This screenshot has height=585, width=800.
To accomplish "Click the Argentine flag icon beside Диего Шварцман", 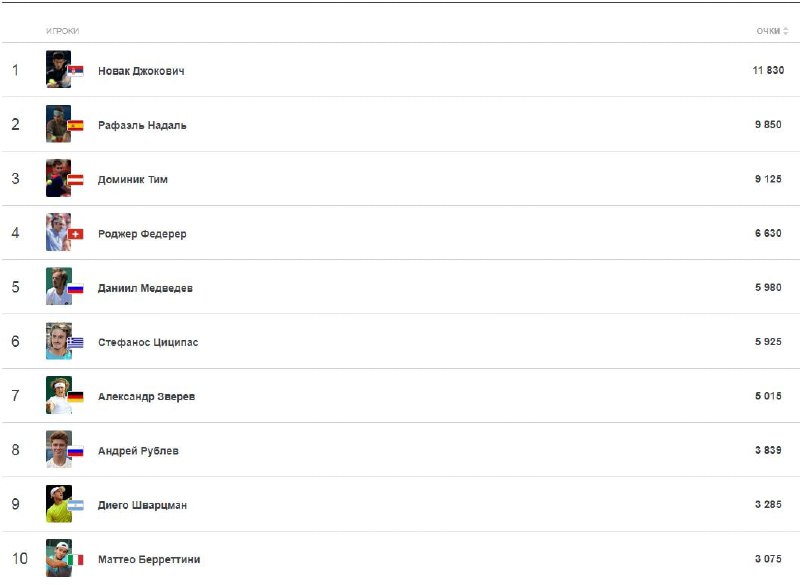I will (76, 506).
